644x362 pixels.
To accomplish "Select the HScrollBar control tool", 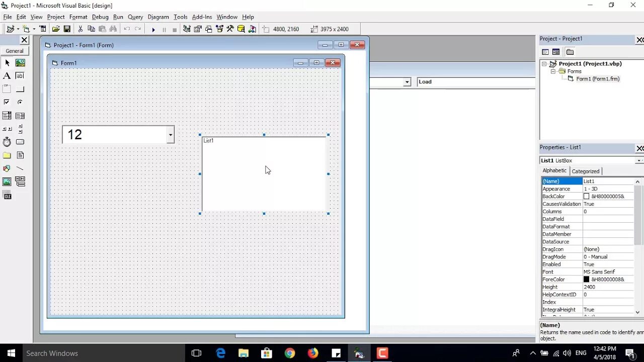I will click(7, 129).
